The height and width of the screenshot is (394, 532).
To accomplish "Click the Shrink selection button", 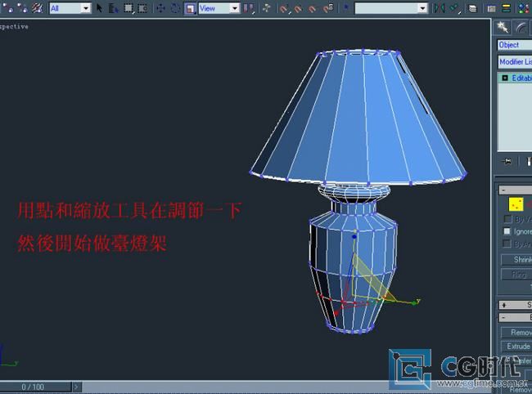I will [516, 260].
